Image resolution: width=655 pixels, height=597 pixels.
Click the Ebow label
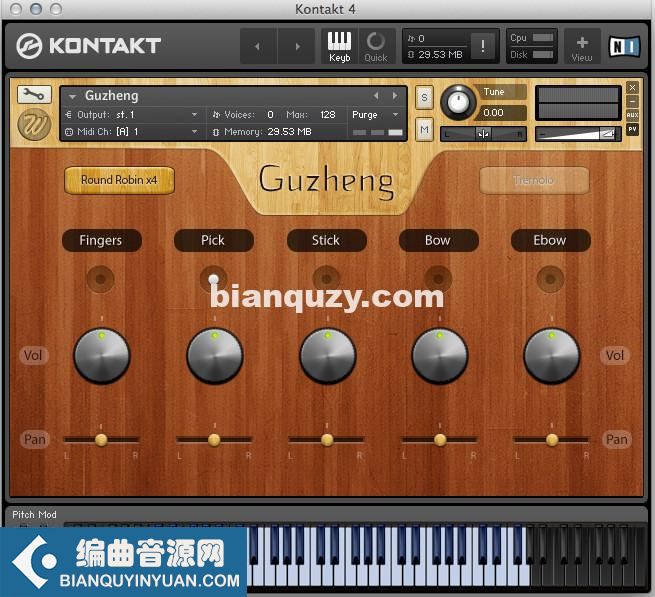550,240
